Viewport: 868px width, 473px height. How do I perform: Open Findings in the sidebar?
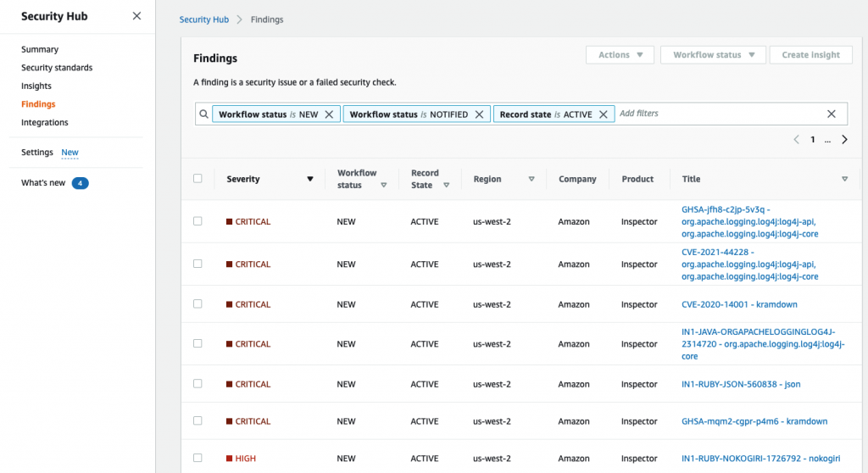pos(38,104)
